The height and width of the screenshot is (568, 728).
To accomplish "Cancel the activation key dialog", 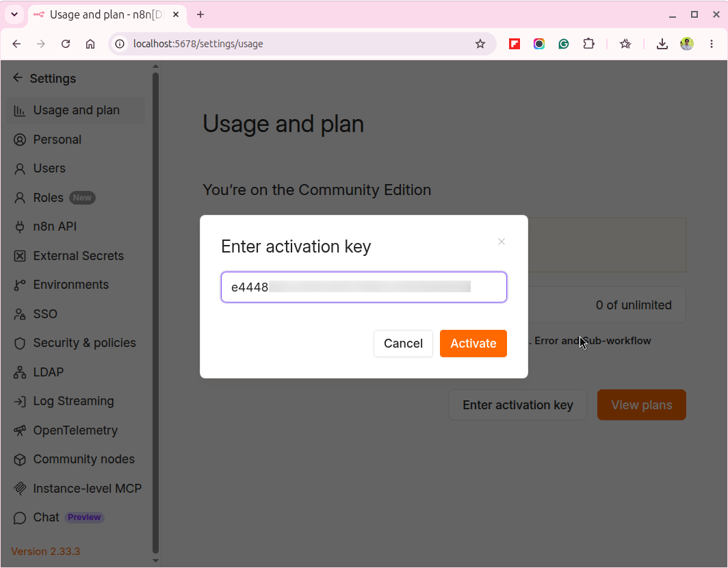I will pos(403,344).
